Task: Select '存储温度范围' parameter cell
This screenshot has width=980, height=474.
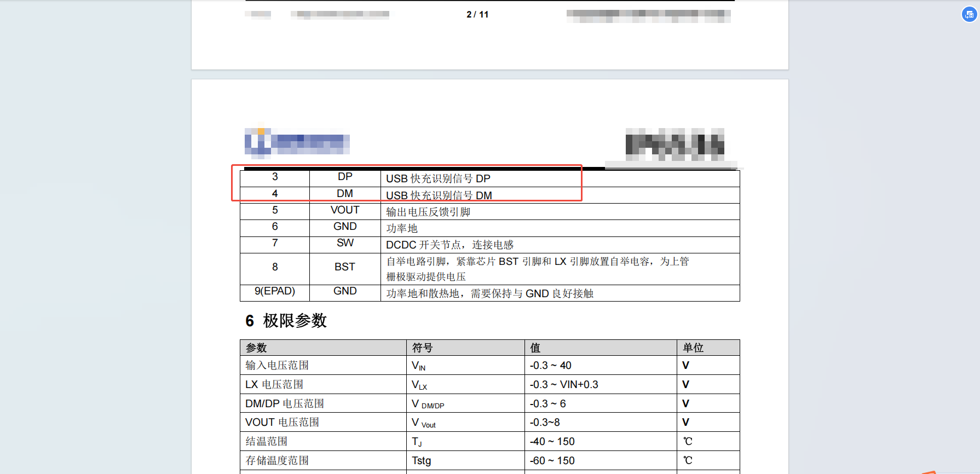Action: (x=323, y=460)
